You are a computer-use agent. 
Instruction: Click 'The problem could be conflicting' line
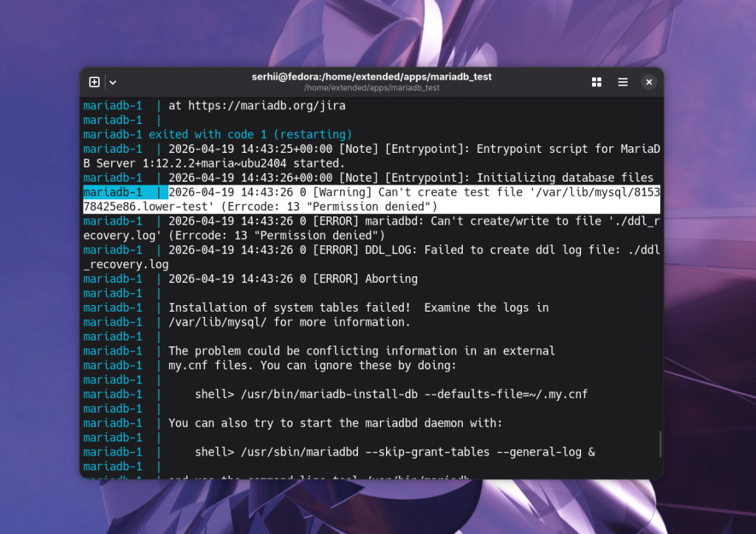point(362,351)
